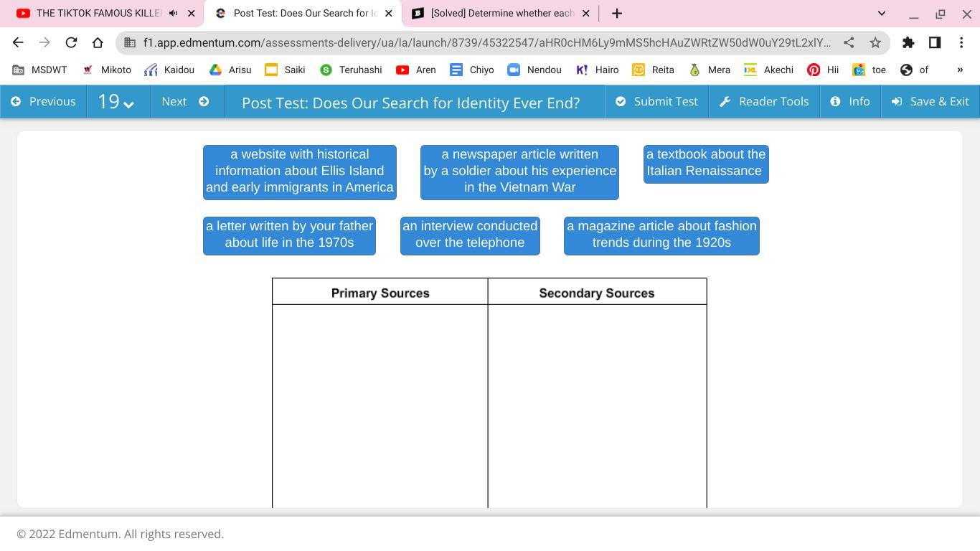The height and width of the screenshot is (551, 980).
Task: Show the hidden bookmarks overflow chevron
Action: [x=960, y=70]
